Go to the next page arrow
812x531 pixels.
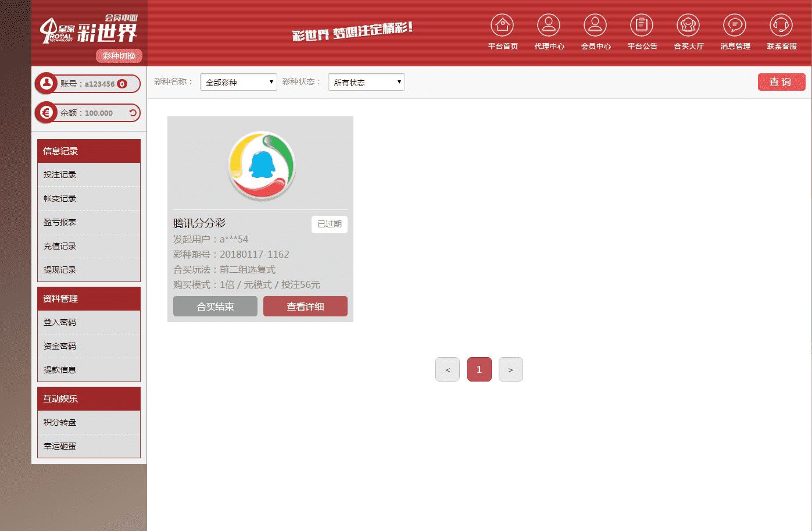[510, 369]
